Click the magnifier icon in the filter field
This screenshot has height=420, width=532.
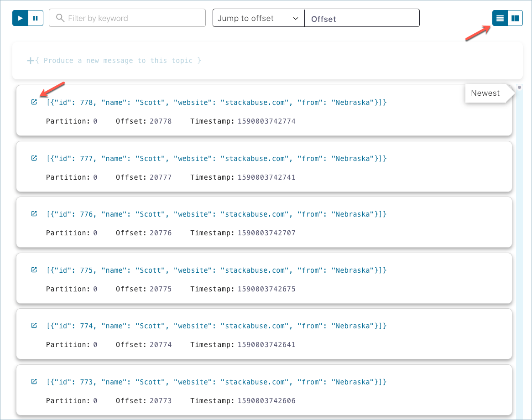tap(60, 18)
